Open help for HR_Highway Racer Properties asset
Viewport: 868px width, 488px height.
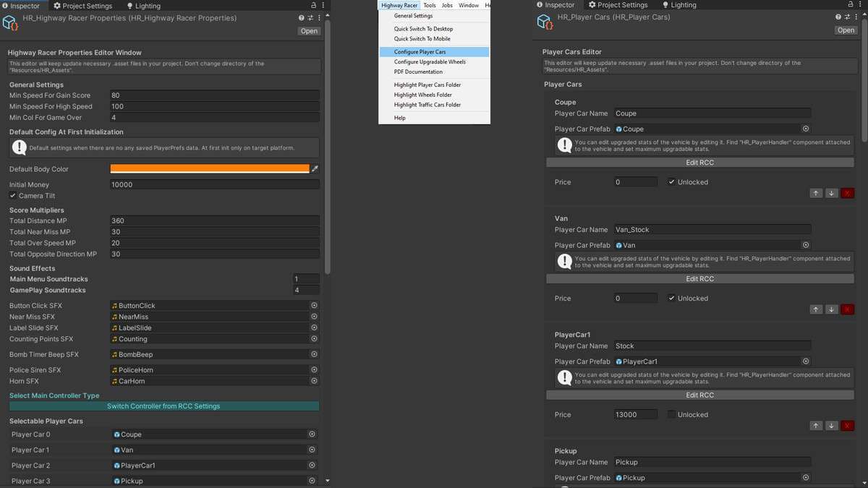(x=302, y=17)
